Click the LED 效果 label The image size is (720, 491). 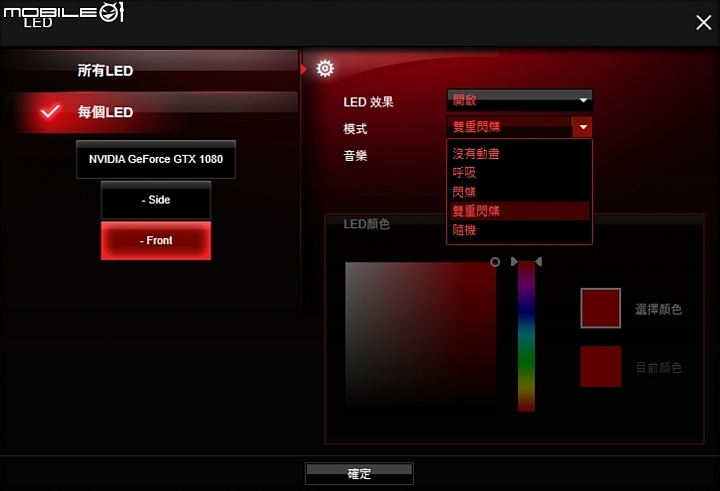(368, 102)
